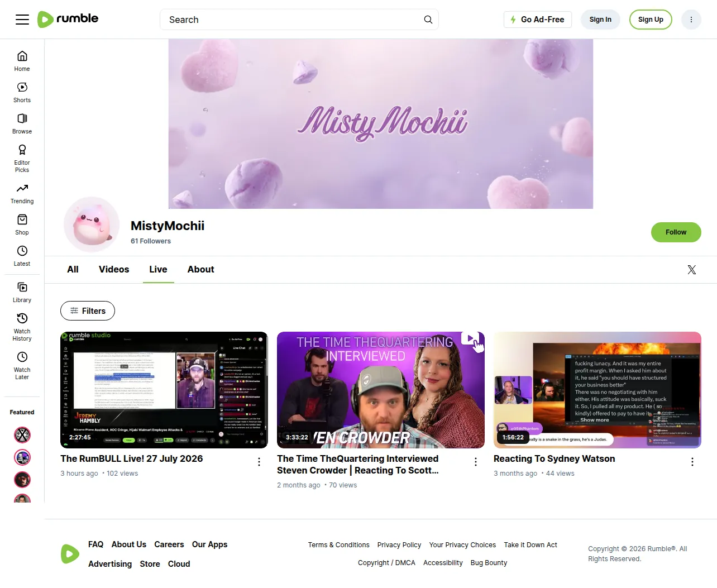Open Home in the sidebar

[22, 61]
